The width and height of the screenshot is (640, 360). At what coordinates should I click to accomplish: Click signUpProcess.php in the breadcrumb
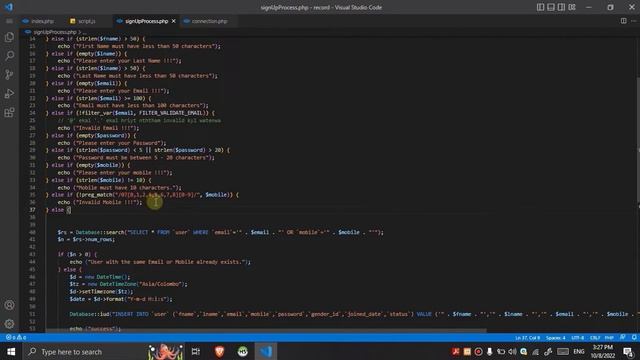click(55, 31)
